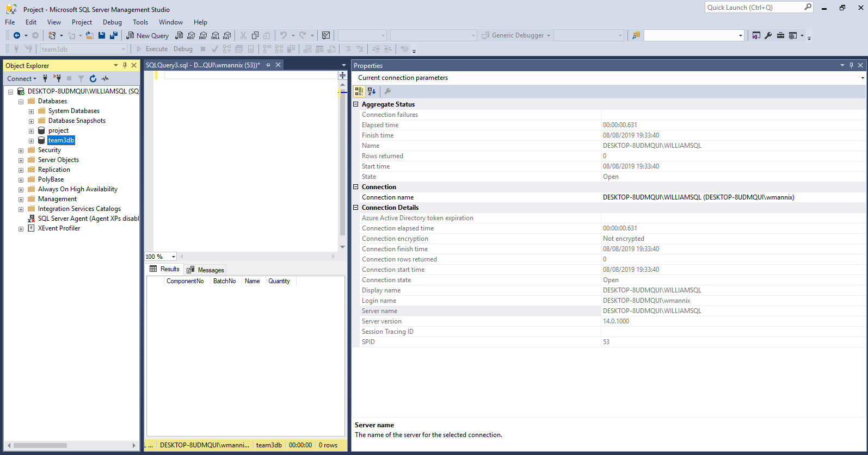
Task: Switch to the Results tab
Action: point(165,269)
